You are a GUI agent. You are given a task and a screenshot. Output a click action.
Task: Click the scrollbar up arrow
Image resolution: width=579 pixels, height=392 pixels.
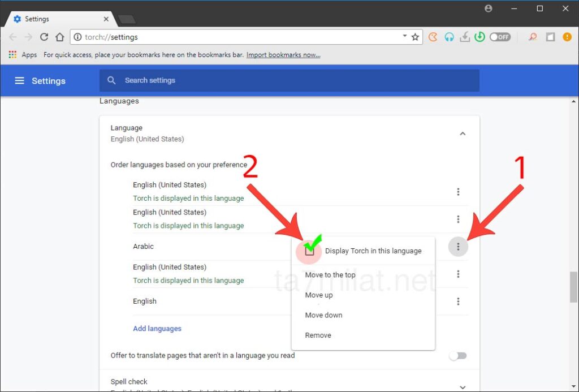[573, 101]
